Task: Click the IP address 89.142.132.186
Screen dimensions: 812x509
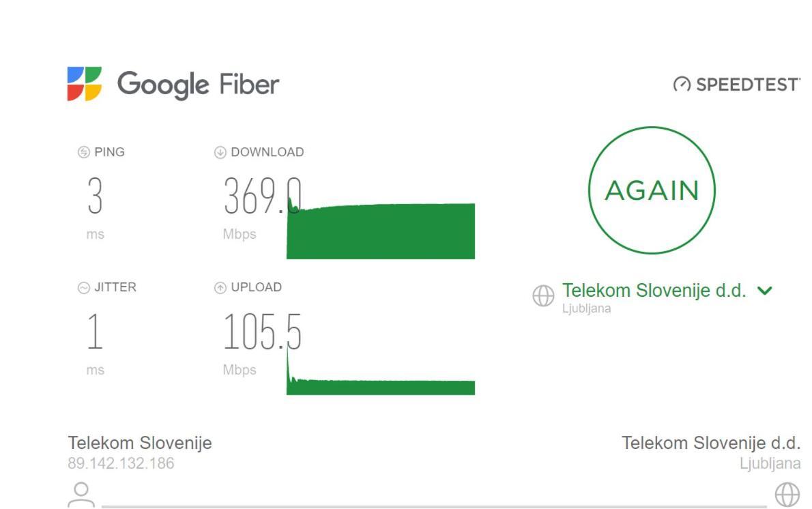Action: coord(121,463)
